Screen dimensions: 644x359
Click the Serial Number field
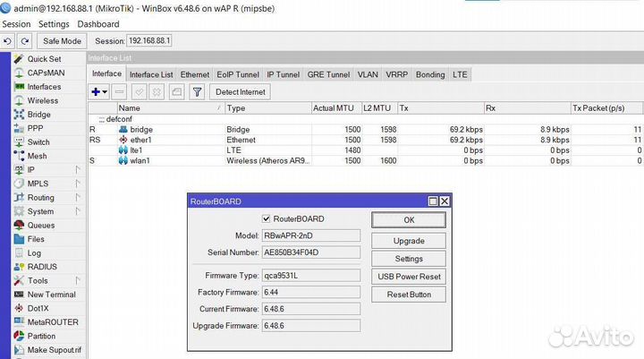pyautogui.click(x=311, y=252)
